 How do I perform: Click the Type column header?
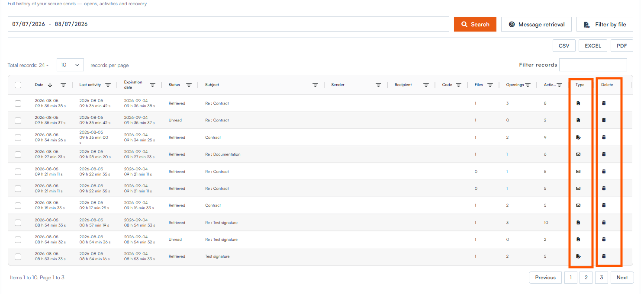click(x=580, y=85)
